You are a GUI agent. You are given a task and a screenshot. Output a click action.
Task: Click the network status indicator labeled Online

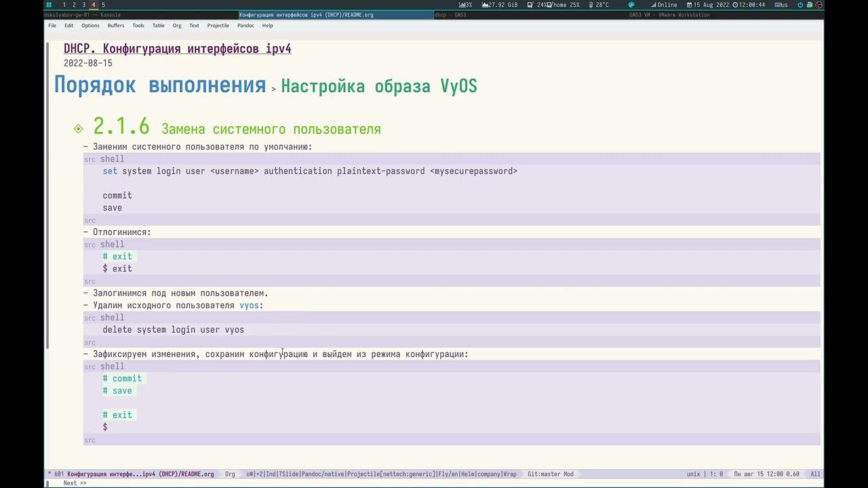[664, 5]
